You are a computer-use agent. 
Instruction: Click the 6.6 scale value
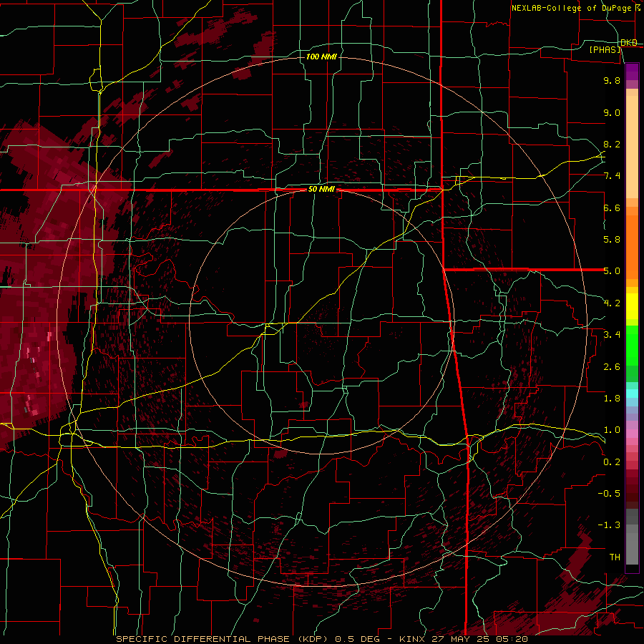click(612, 208)
